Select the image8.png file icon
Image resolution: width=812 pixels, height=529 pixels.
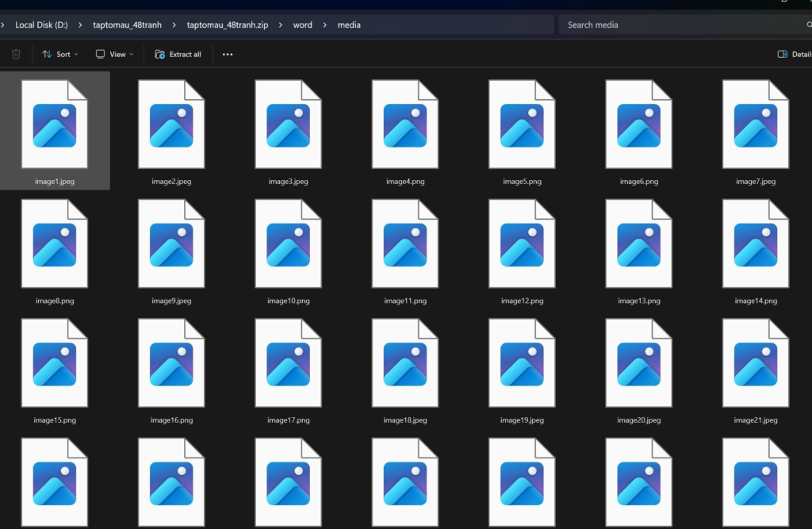click(55, 243)
